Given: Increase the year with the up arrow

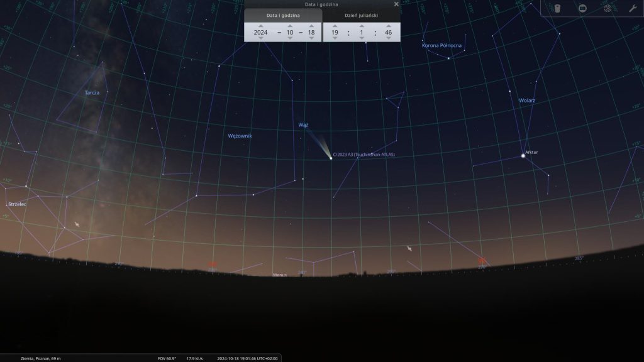Looking at the screenshot, I should pyautogui.click(x=261, y=26).
